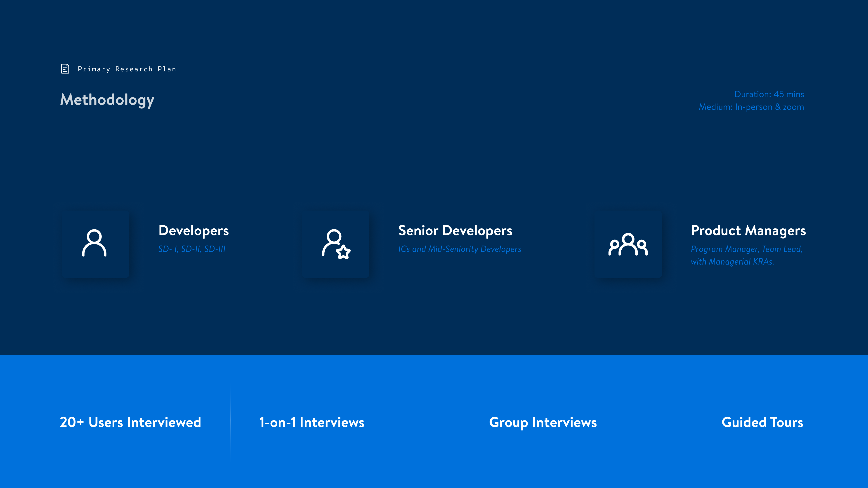Click the SD- I, SD-II, SD-III subtitle

192,249
